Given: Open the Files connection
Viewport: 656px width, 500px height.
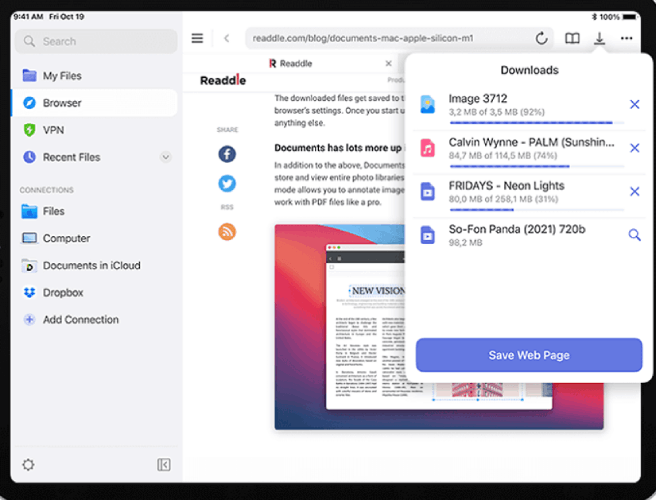Looking at the screenshot, I should [x=95, y=211].
